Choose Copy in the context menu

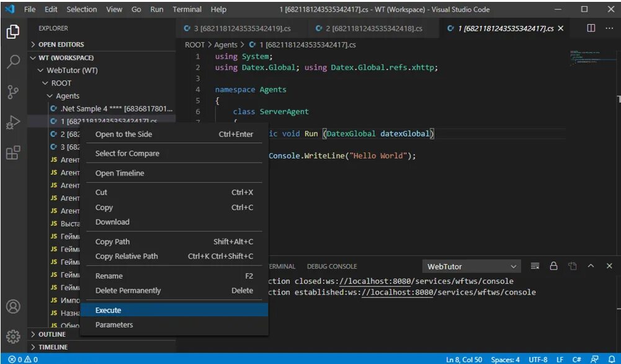pyautogui.click(x=174, y=208)
